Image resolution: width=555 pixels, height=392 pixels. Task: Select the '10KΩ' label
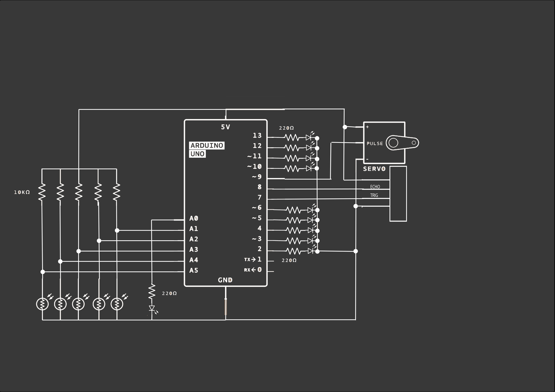click(22, 192)
